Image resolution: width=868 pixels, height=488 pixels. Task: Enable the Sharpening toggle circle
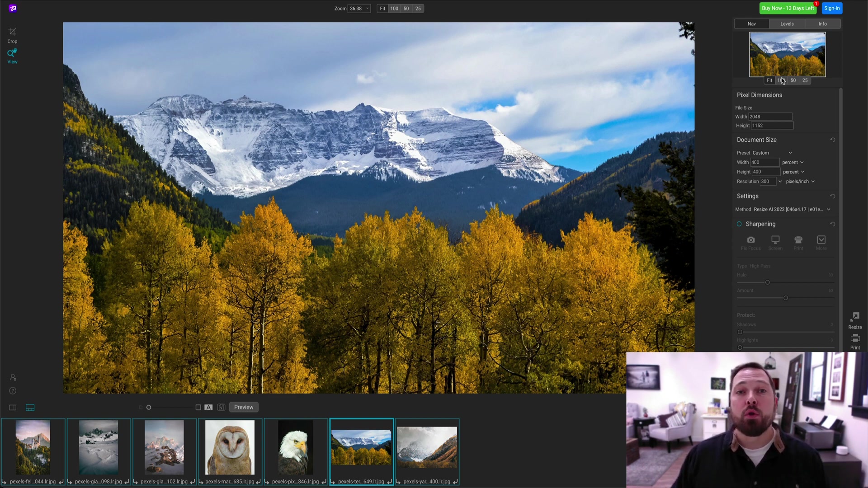point(739,224)
